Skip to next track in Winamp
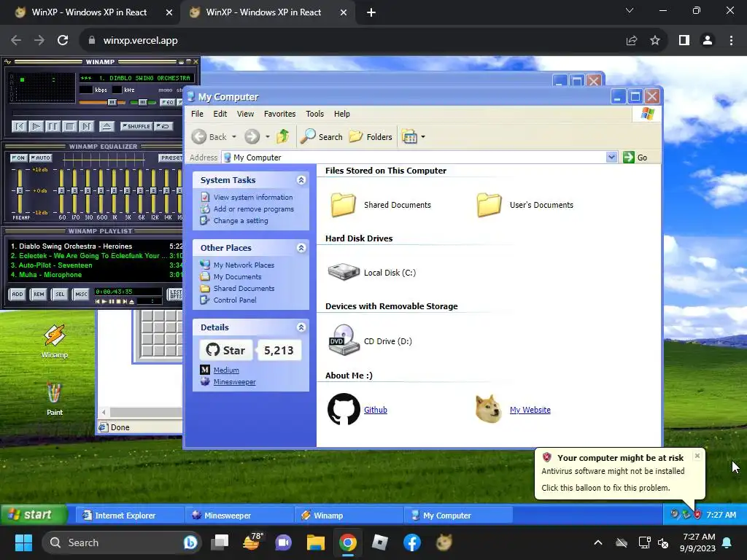This screenshot has height=560, width=747. (x=86, y=126)
